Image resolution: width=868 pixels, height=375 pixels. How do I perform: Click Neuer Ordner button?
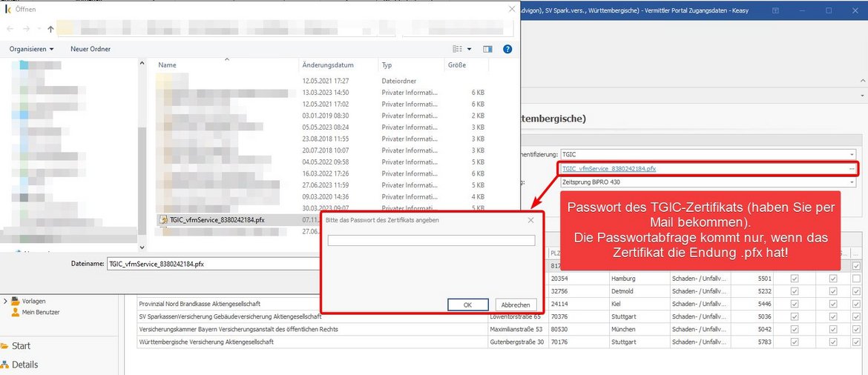91,49
